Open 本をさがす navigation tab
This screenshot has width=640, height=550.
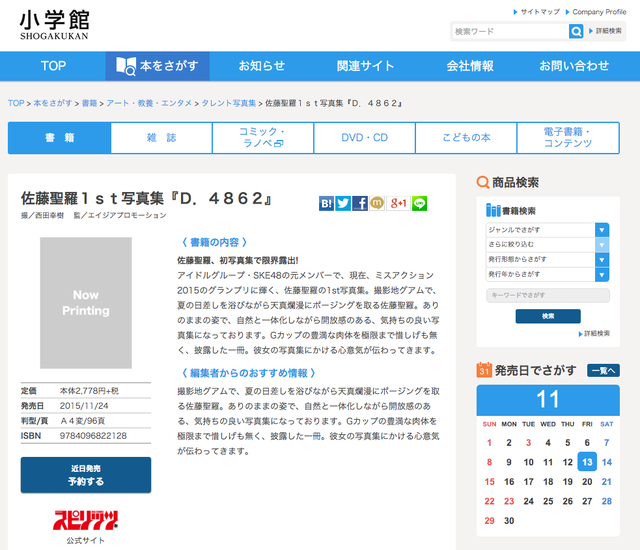[x=158, y=66]
